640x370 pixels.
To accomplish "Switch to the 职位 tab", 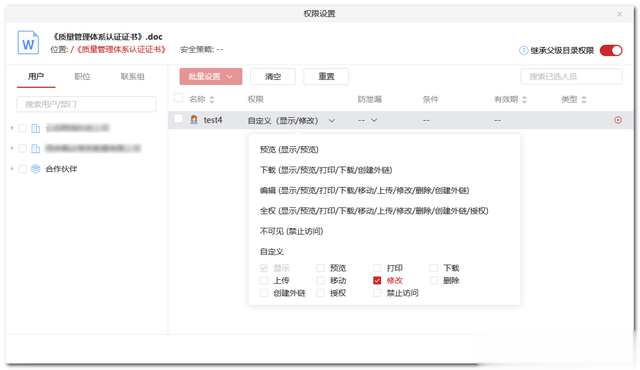I will 82,77.
